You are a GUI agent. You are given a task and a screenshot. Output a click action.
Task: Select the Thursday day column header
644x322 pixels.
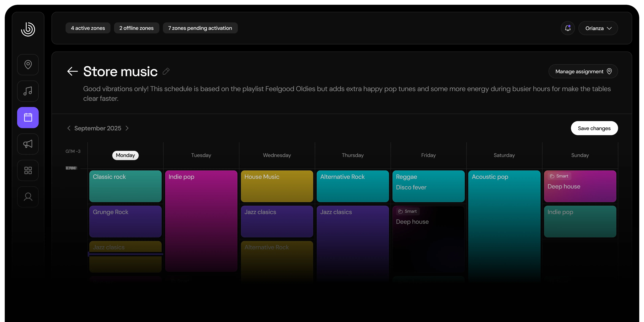coord(353,155)
